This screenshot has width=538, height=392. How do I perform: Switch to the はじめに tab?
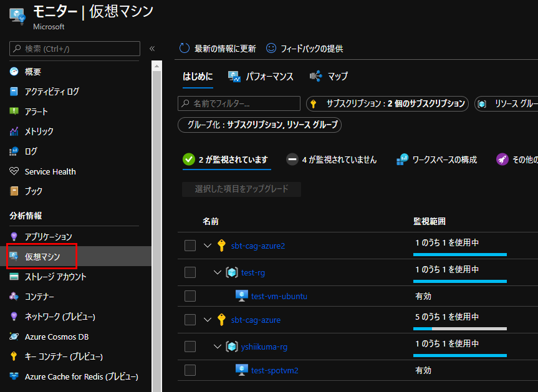pos(198,77)
